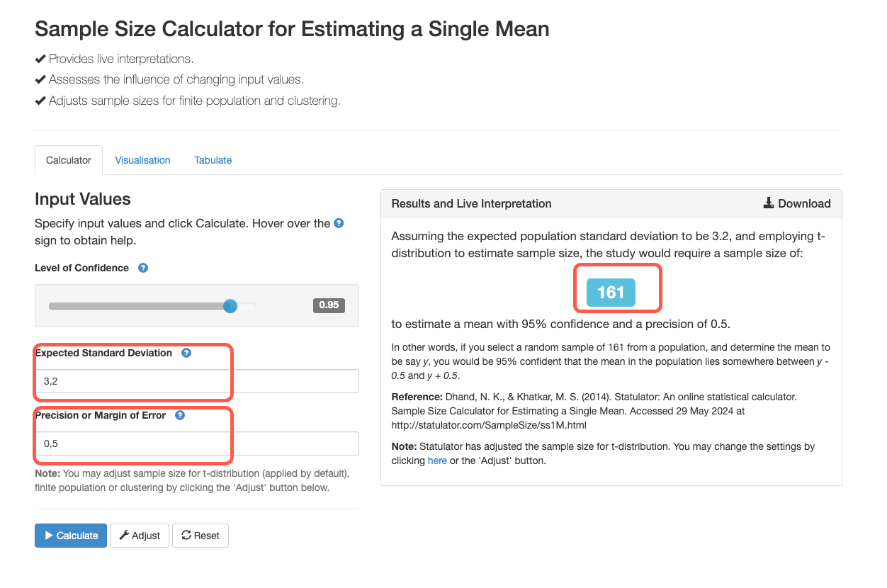Click the Sample Size Calculator page heading
This screenshot has width=887, height=588.
point(292,29)
